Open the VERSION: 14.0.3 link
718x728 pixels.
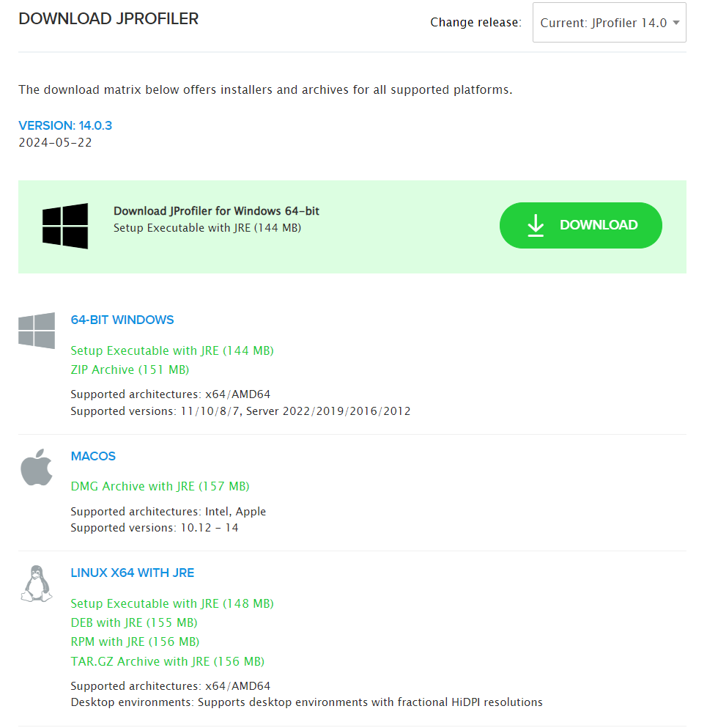[x=65, y=125]
